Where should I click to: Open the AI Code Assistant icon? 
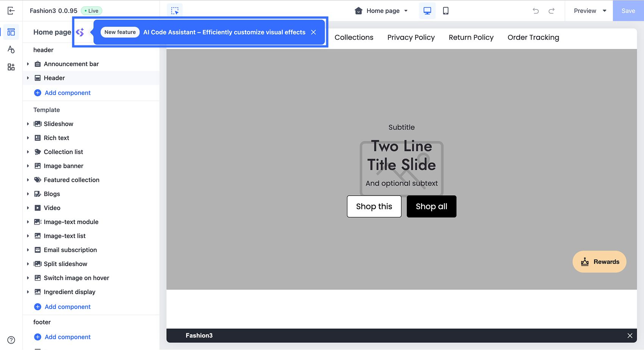(x=80, y=32)
